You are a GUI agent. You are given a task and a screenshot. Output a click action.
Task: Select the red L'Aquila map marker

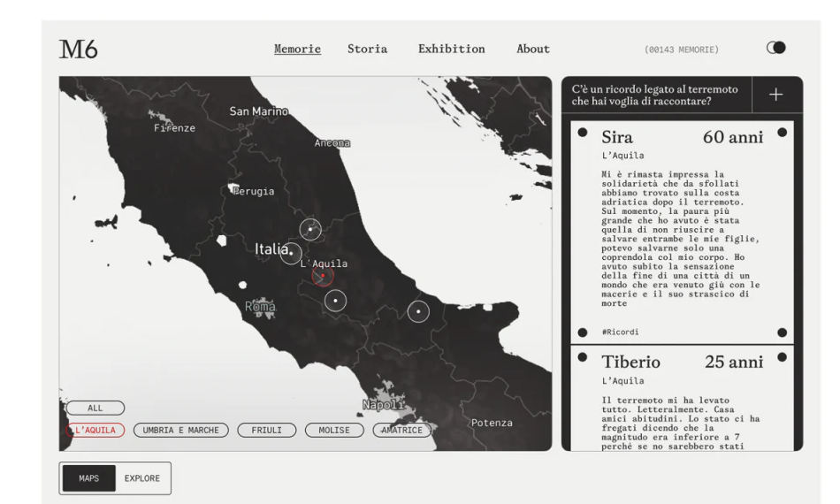tap(323, 276)
